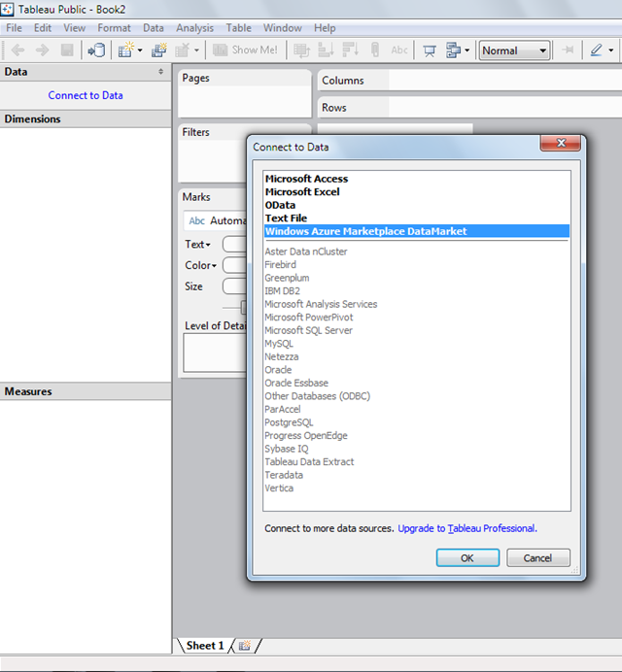Click the Clear Sheet toolbar icon
The height and width of the screenshot is (672, 622).
pyautogui.click(x=183, y=50)
